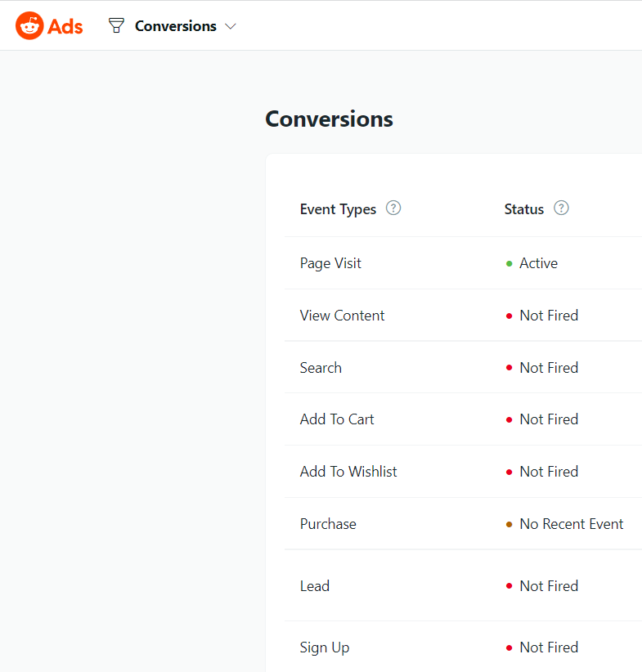Click the chevron next to Conversions
Image resolution: width=642 pixels, height=672 pixels.
click(x=231, y=26)
